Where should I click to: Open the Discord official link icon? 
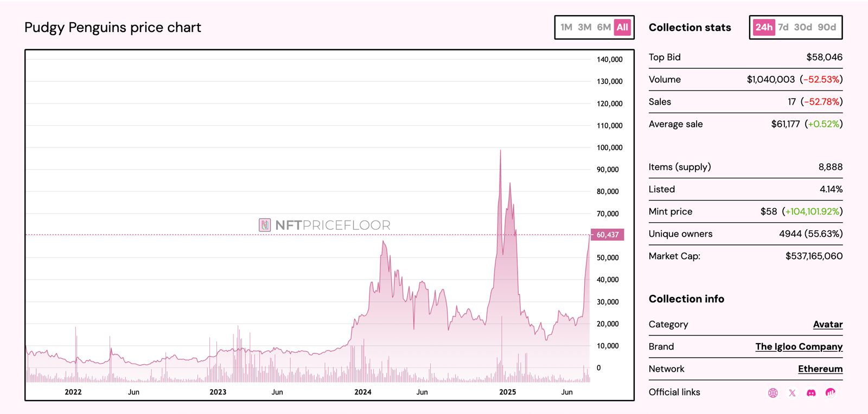click(811, 393)
